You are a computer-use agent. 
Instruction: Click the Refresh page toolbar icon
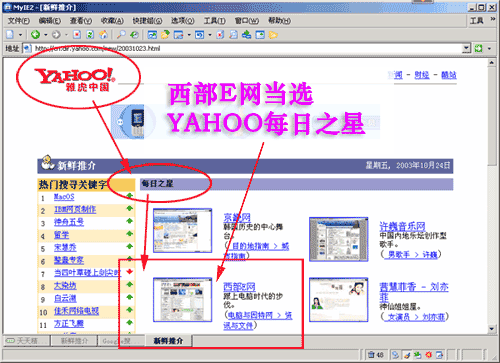click(x=90, y=34)
